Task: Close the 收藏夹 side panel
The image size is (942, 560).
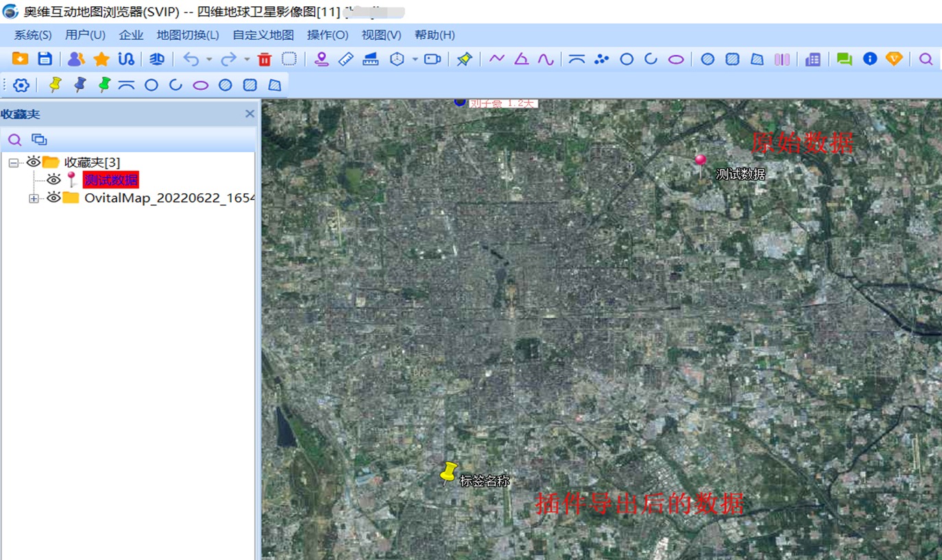Action: tap(250, 114)
